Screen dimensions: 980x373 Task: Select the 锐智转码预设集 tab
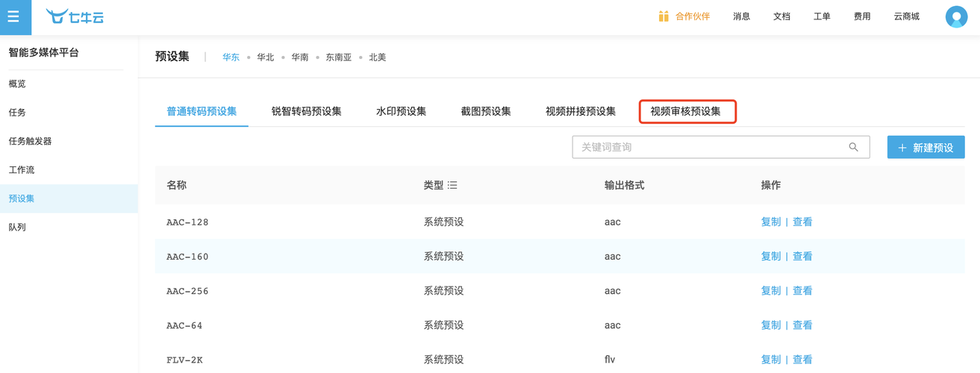point(306,111)
